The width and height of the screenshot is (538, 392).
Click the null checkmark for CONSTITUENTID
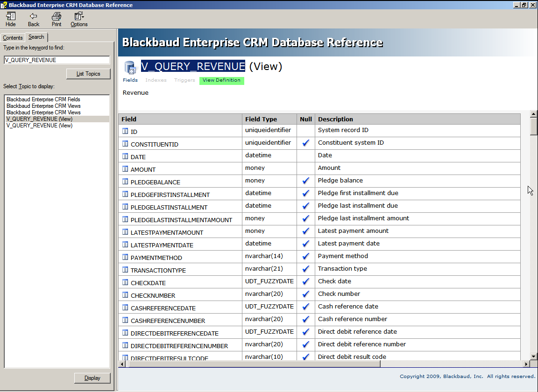point(306,143)
